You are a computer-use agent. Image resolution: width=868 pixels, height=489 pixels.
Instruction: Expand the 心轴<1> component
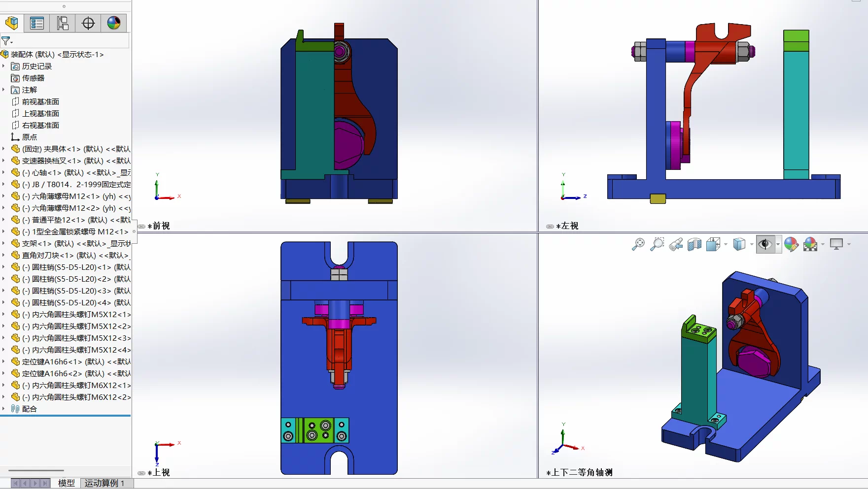point(3,173)
